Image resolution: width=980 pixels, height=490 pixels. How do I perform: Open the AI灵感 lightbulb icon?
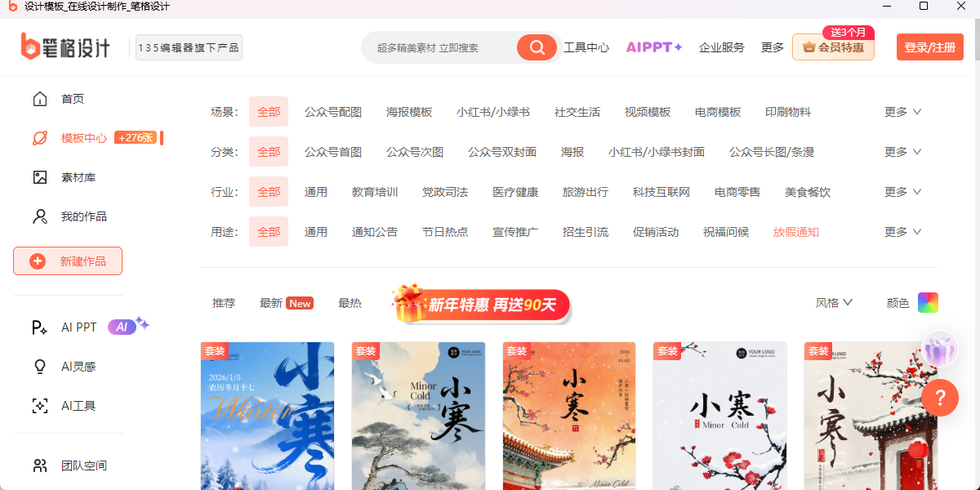tap(39, 367)
